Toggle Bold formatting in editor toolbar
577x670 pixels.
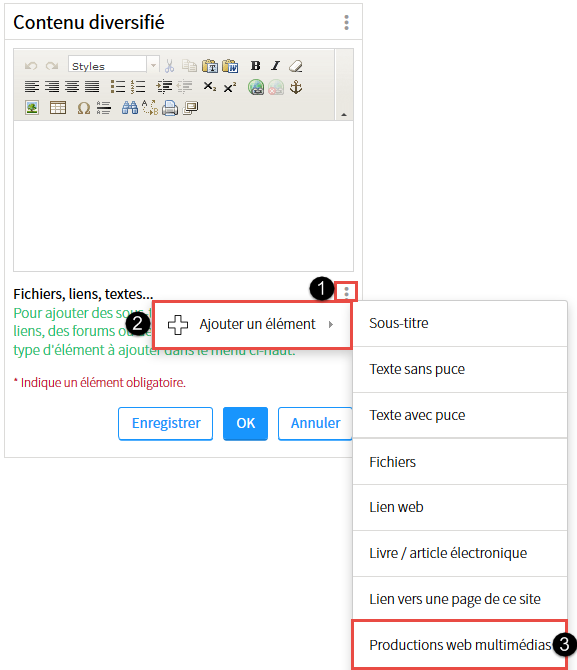click(256, 66)
